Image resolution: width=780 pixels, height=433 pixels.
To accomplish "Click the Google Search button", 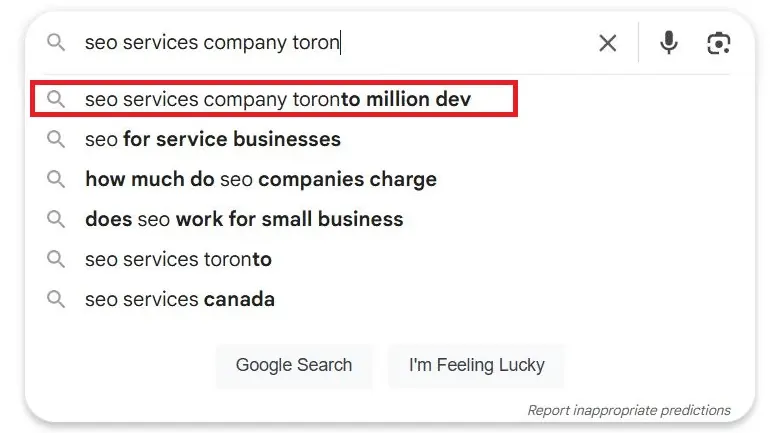I will 294,365.
